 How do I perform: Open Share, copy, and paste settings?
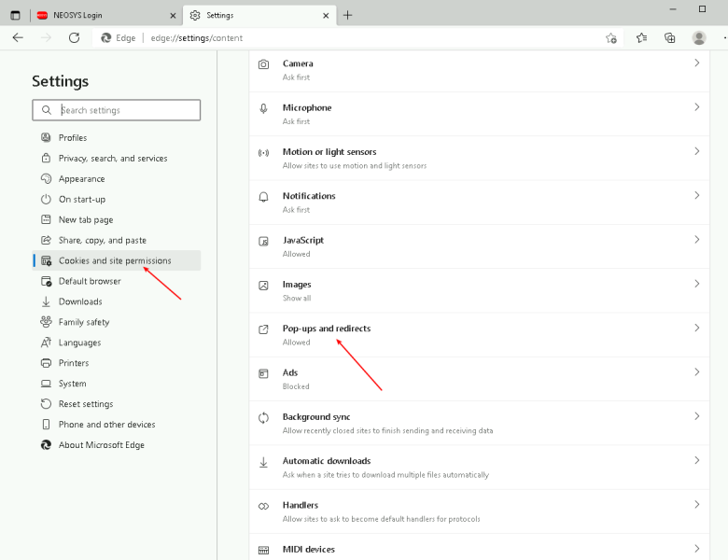(117, 240)
